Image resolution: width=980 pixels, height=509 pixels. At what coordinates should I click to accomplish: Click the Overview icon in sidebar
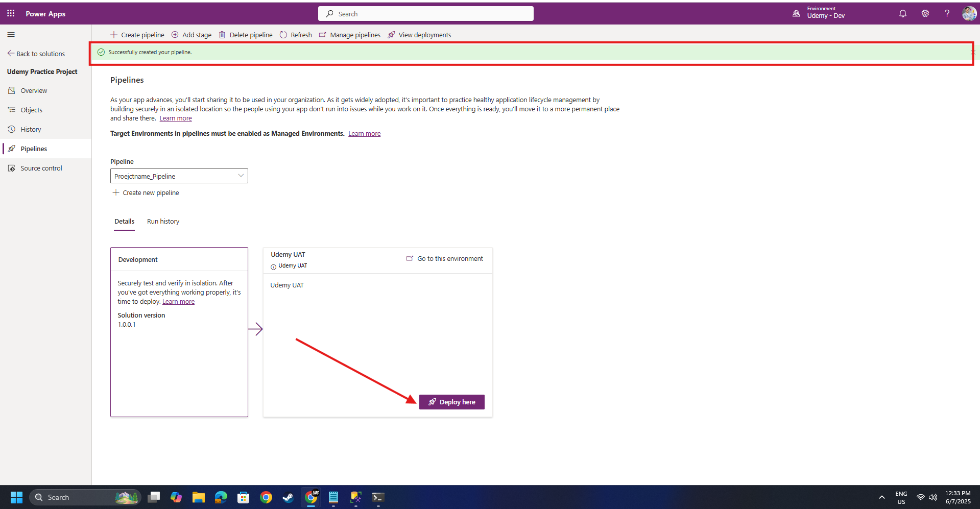(11, 90)
